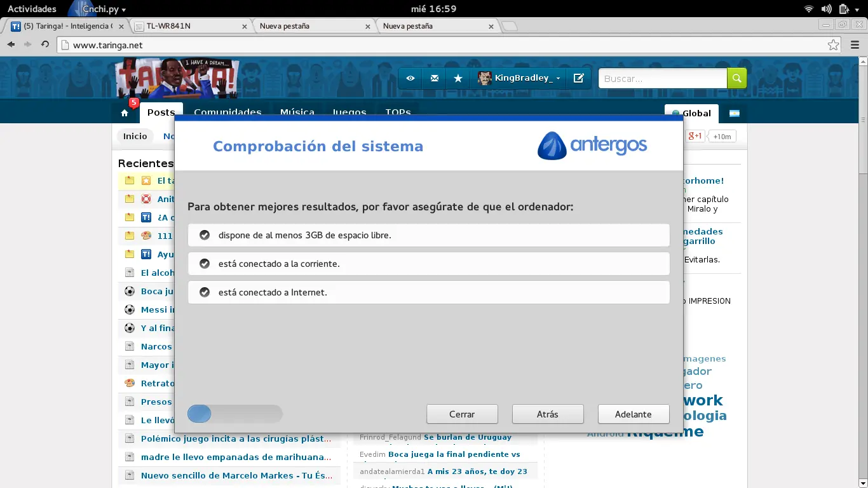Open the Cnchi.py application menu
868x488 pixels.
tap(97, 9)
